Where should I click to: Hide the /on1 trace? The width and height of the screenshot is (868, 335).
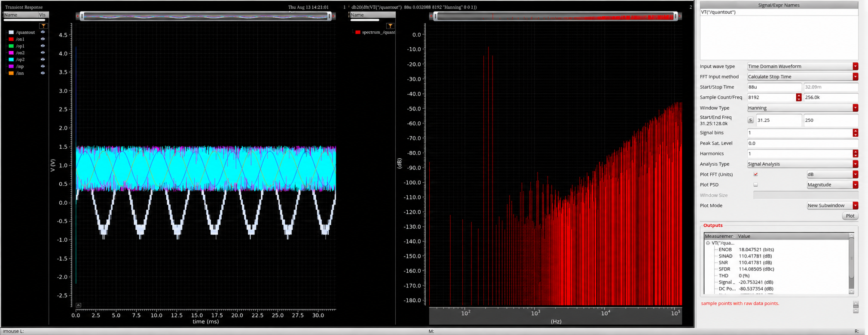pos(43,39)
